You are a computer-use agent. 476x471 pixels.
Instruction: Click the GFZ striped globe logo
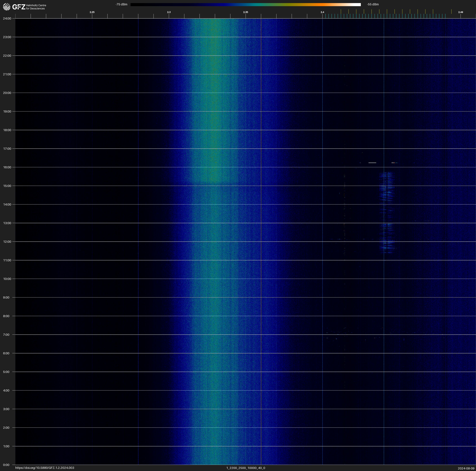[x=7, y=7]
